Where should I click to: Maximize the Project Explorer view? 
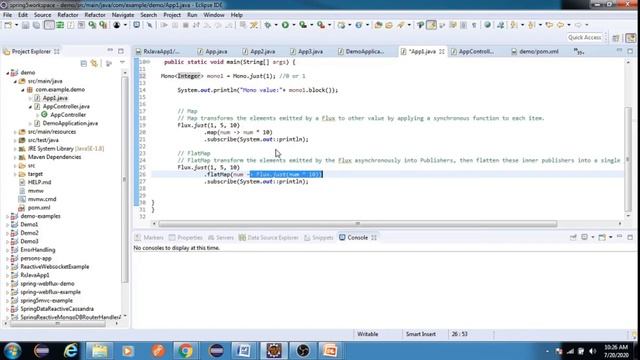(121, 51)
